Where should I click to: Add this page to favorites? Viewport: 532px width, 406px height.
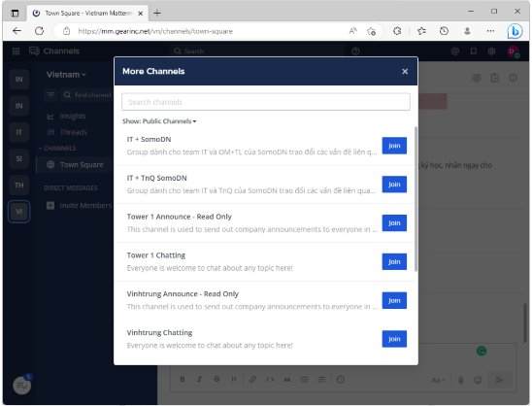[x=371, y=31]
